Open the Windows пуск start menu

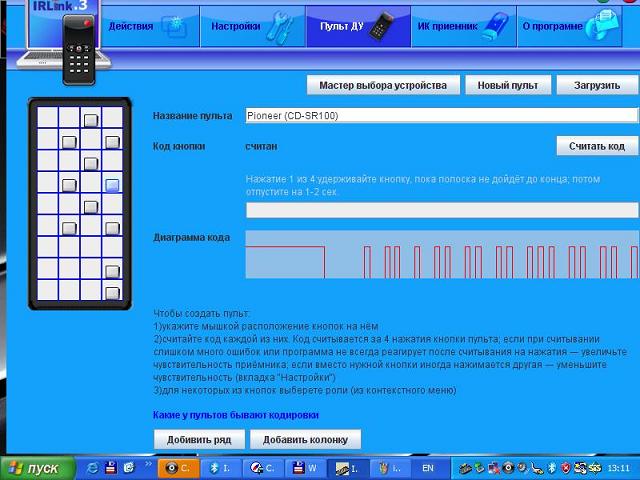[35, 468]
